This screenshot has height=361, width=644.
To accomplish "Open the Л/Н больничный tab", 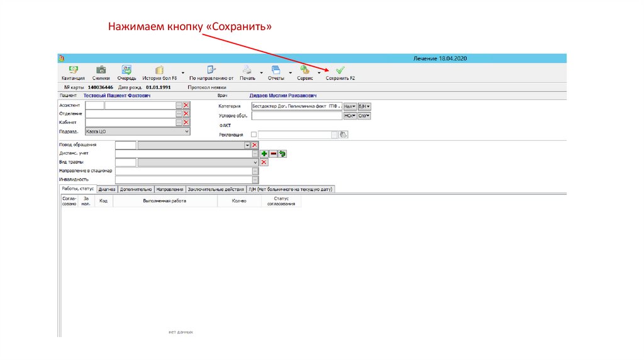I will point(291,189).
